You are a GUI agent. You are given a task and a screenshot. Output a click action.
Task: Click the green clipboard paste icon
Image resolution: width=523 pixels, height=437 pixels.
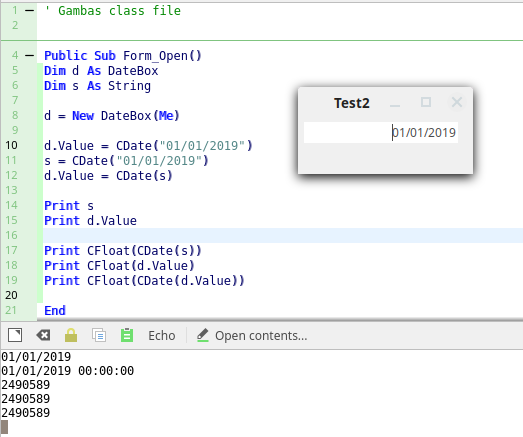click(x=127, y=335)
